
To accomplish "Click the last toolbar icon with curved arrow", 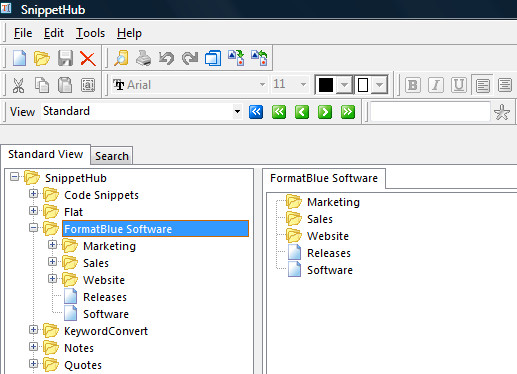I will tap(259, 58).
